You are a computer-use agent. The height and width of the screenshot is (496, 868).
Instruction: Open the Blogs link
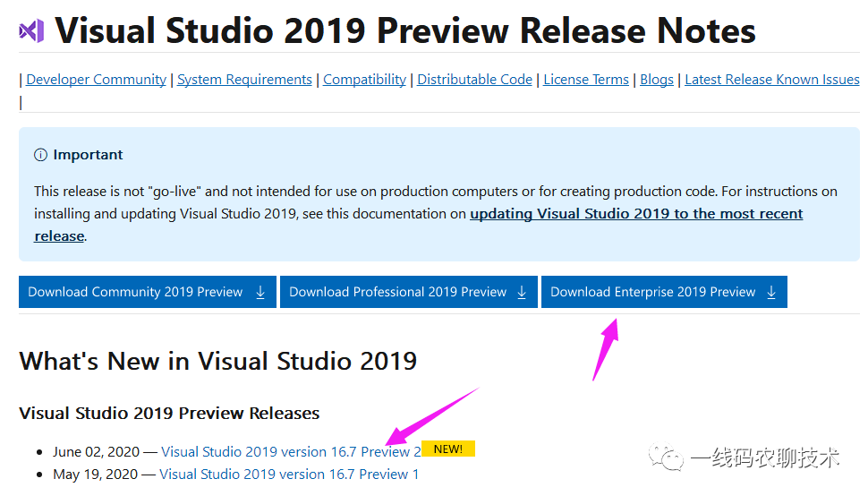[x=657, y=80]
